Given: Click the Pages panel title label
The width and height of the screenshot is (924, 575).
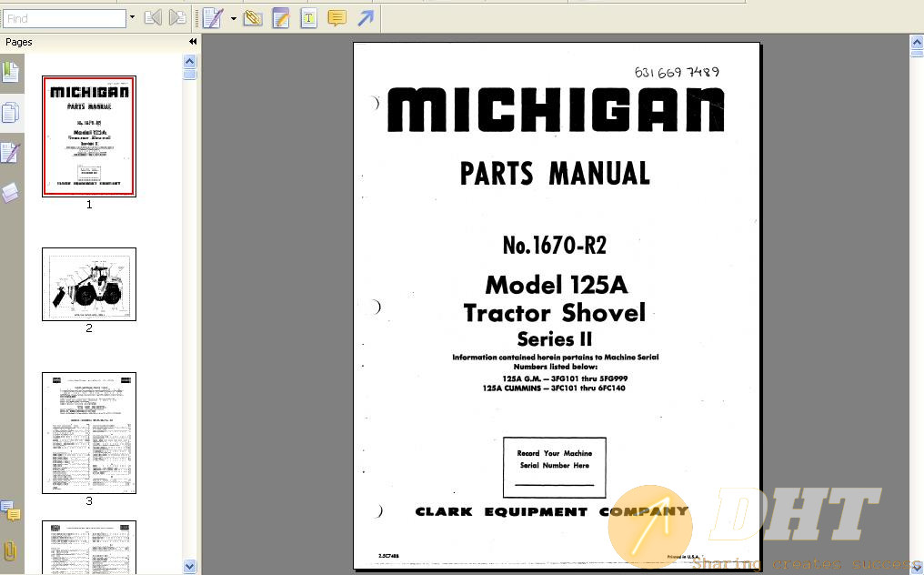Looking at the screenshot, I should [19, 42].
